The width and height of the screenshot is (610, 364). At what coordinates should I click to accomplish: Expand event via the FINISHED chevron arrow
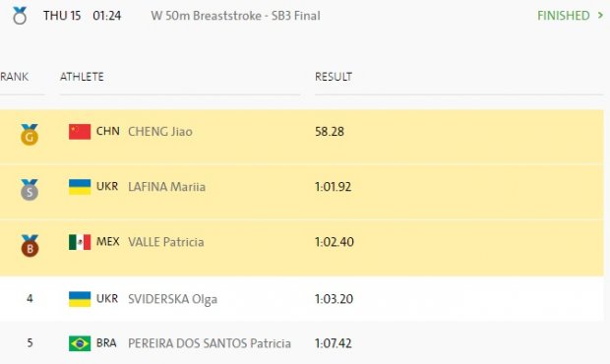[x=600, y=16]
